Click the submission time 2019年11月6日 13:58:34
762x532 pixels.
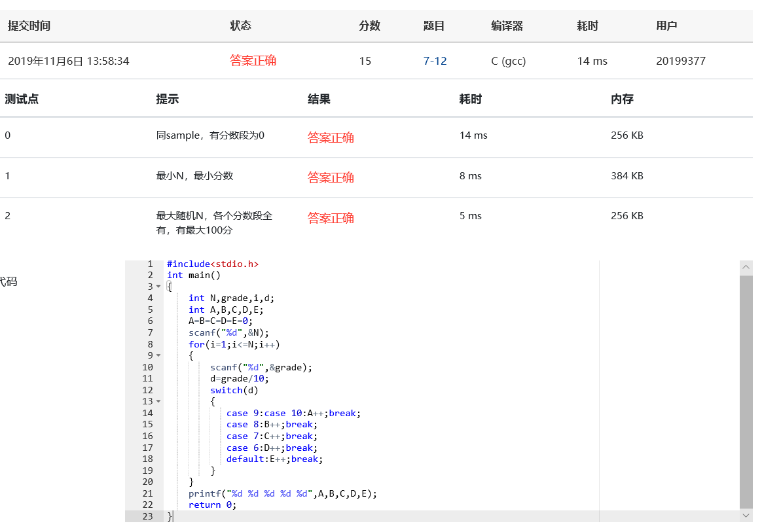pyautogui.click(x=69, y=61)
